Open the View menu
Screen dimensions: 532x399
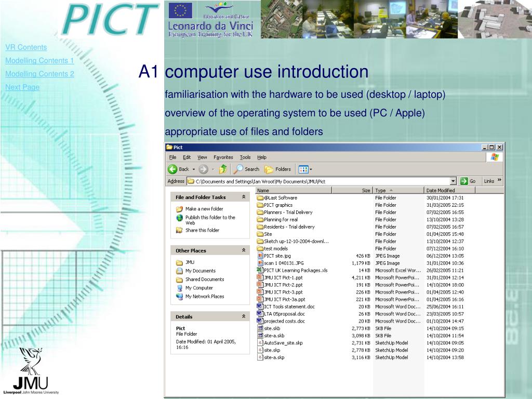pos(202,157)
